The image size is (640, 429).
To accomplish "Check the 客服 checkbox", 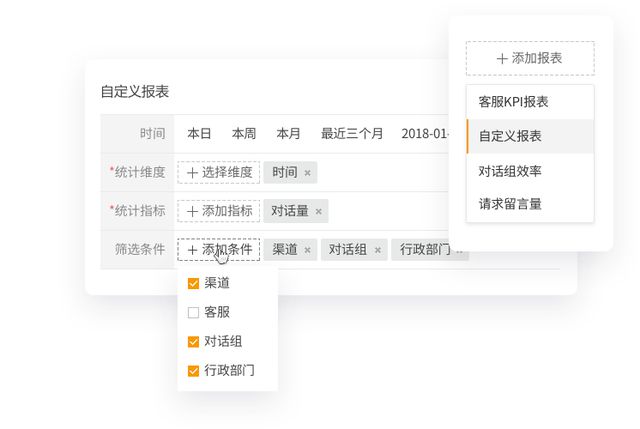I will click(x=193, y=313).
